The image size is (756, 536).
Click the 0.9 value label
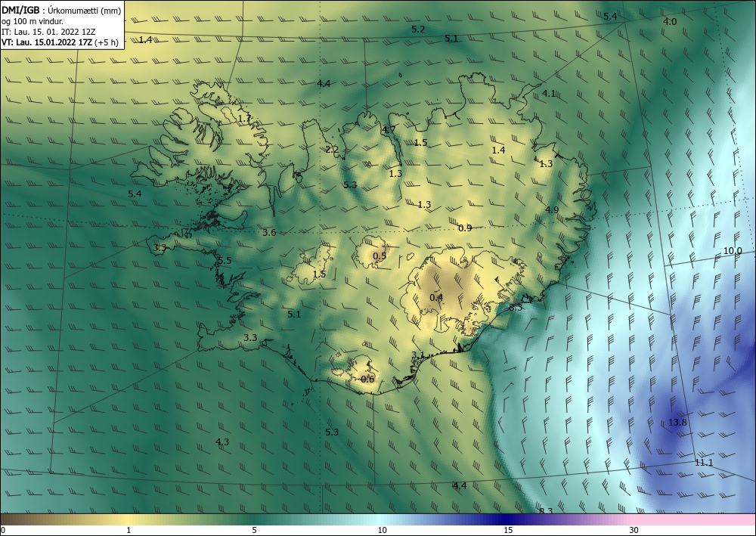click(x=465, y=228)
